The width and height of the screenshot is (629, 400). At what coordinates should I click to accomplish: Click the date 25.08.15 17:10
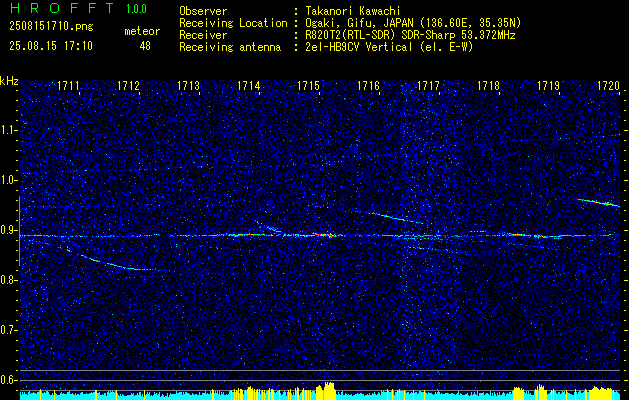[51, 46]
